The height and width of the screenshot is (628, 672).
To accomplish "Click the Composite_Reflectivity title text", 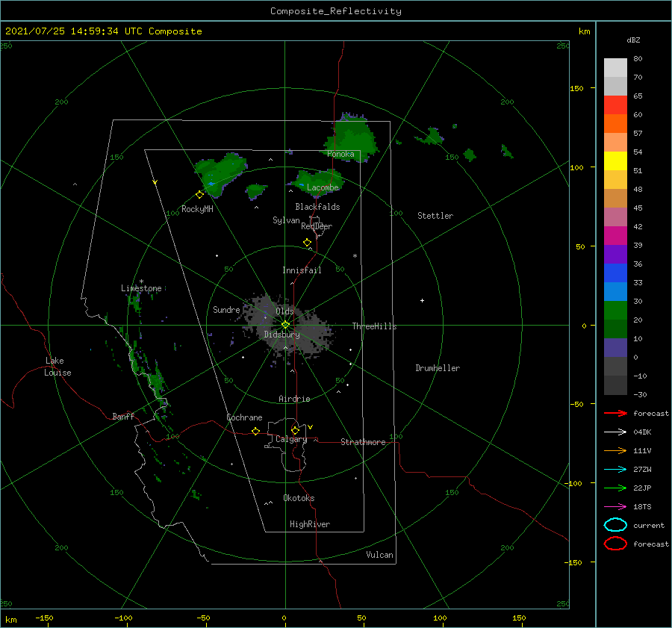I will pos(336,11).
